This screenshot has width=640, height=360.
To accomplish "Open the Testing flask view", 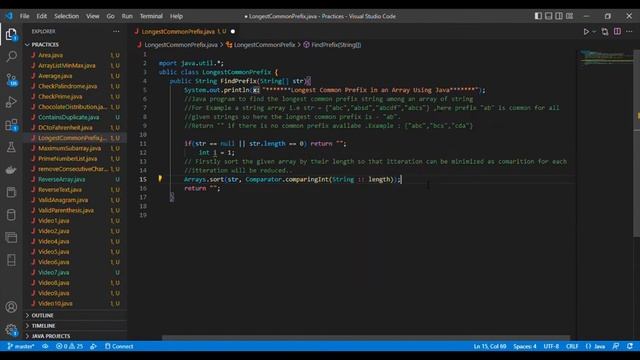I will (x=11, y=147).
